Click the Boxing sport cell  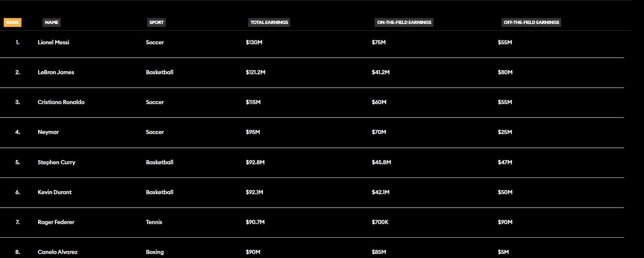pyautogui.click(x=155, y=252)
